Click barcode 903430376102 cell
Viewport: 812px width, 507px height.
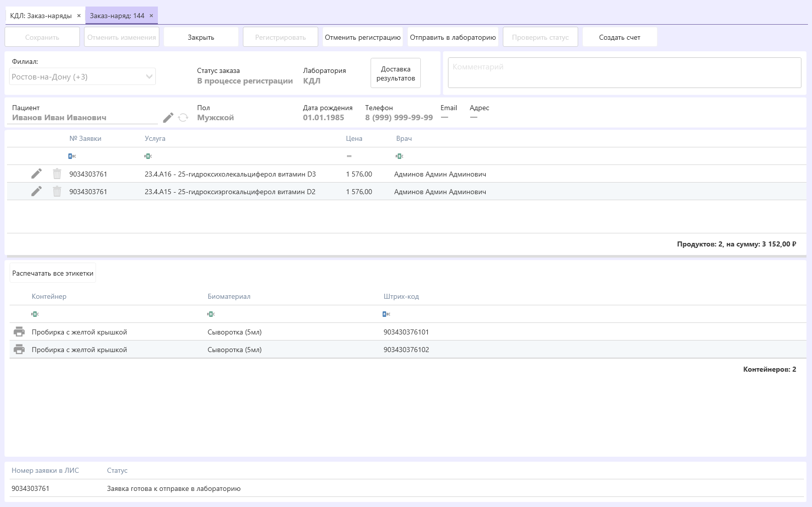(x=406, y=350)
